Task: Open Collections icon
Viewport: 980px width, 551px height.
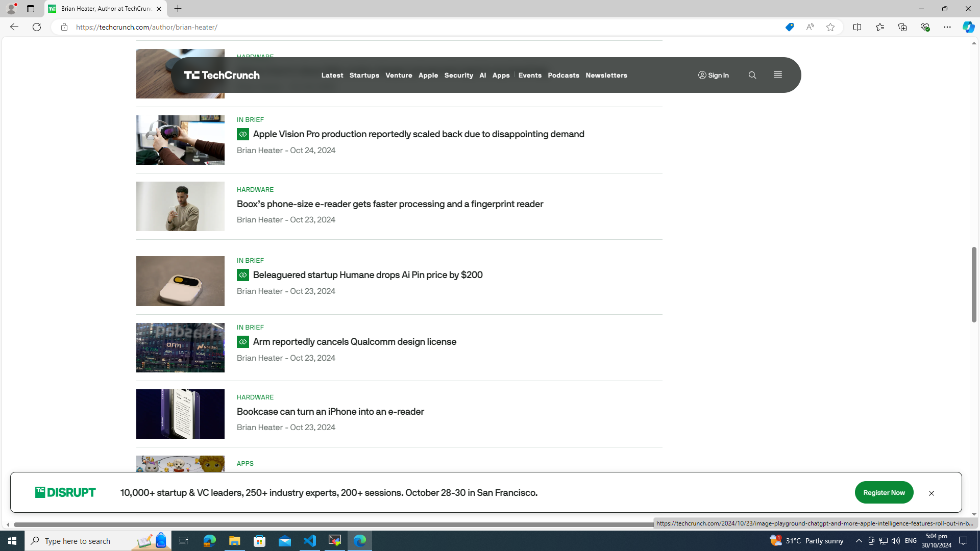Action: click(x=902, y=27)
